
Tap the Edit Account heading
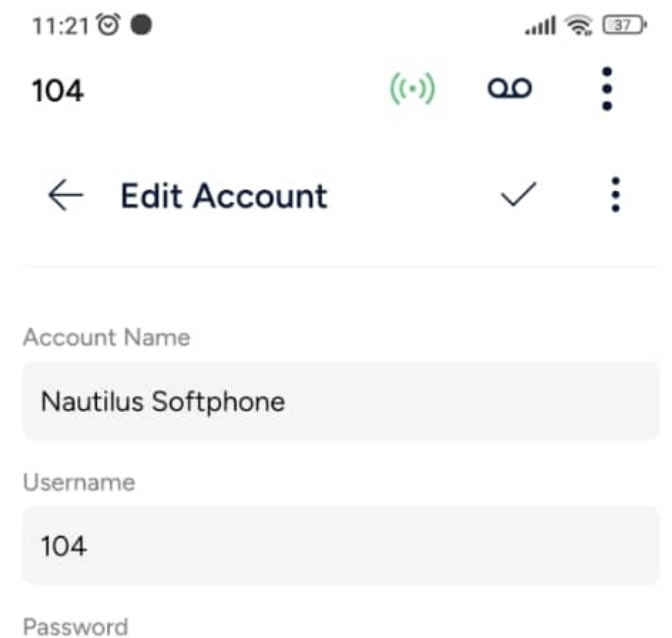point(224,196)
